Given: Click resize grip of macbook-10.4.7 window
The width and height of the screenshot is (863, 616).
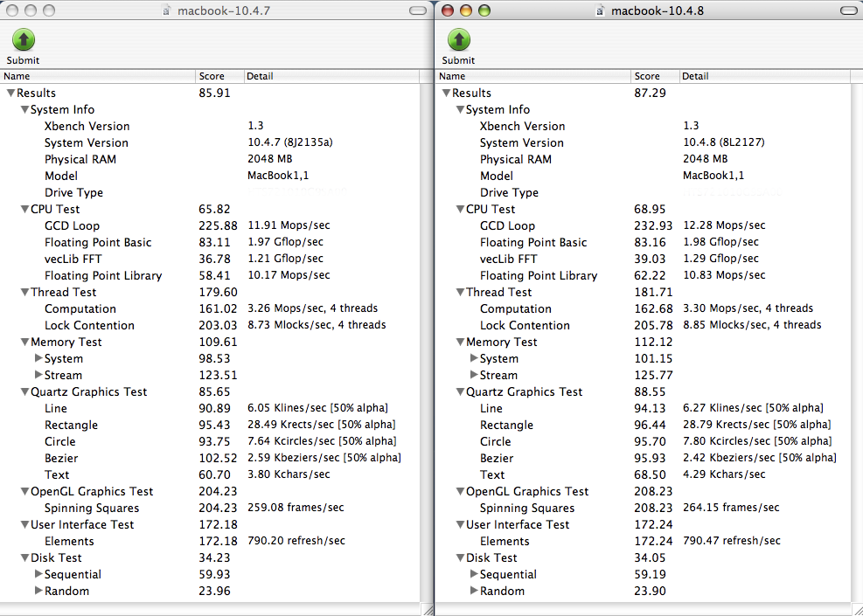Looking at the screenshot, I should pos(427,609).
